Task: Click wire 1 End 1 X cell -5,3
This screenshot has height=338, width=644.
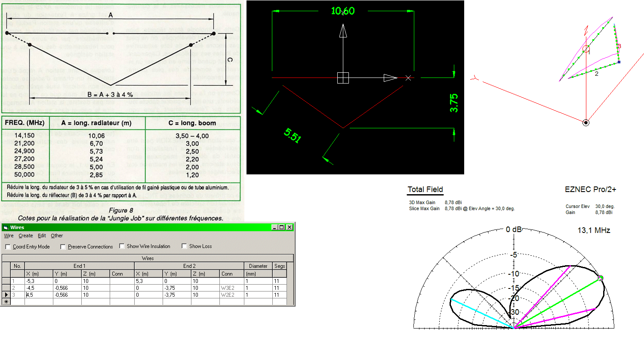Action: (39, 281)
